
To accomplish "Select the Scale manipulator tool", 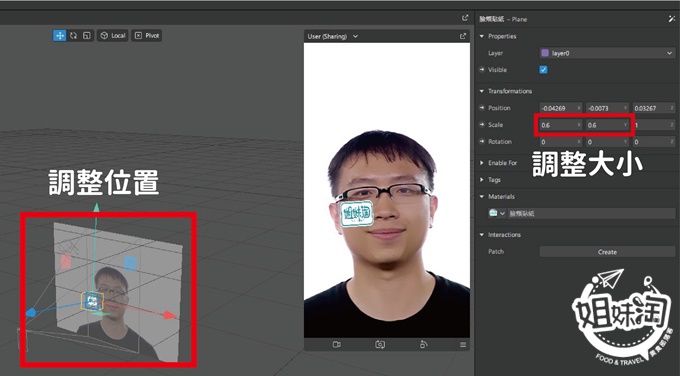I will [x=87, y=36].
